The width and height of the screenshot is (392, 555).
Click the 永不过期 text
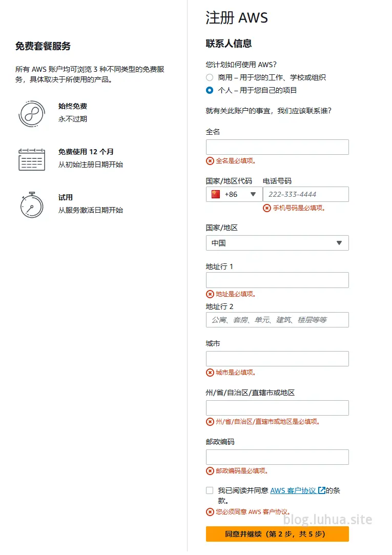pyautogui.click(x=73, y=119)
